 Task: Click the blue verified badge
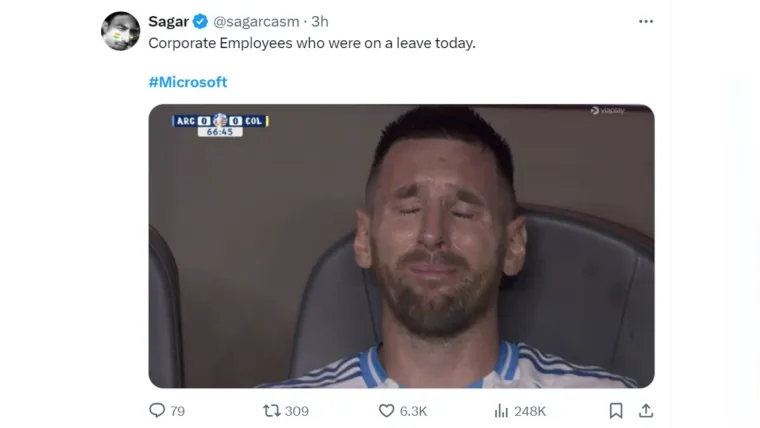pos(201,21)
